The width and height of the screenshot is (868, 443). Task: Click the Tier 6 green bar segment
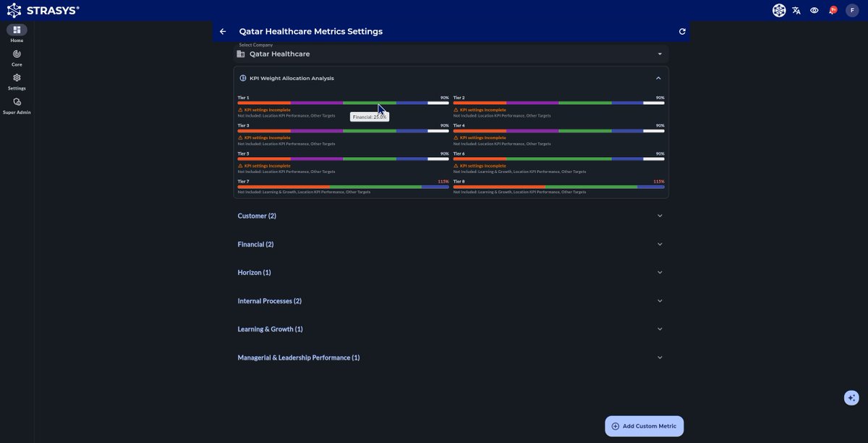[559, 159]
